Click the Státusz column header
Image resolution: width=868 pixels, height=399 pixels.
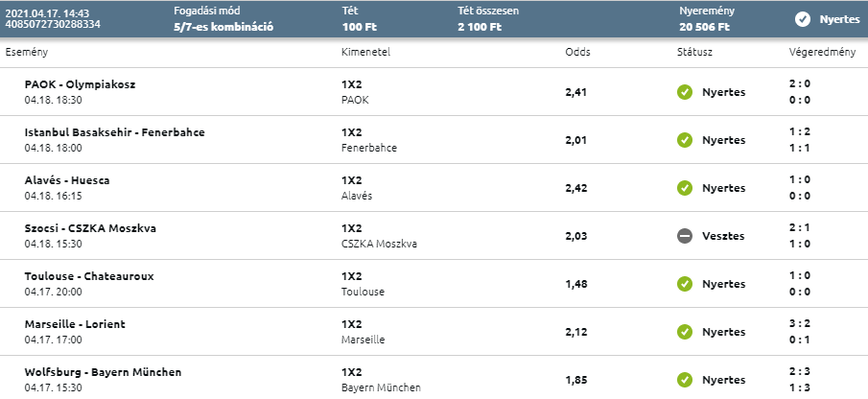tap(693, 51)
